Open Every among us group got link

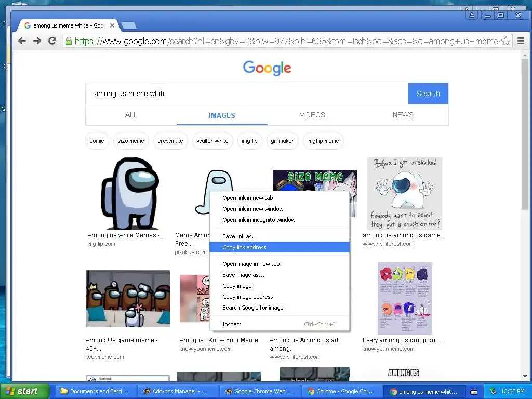402,340
